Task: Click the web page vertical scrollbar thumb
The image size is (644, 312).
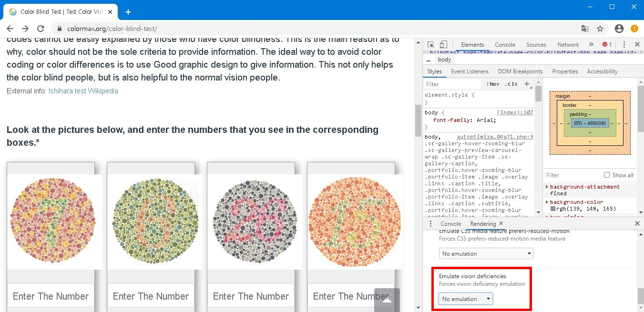Action: 418,121
